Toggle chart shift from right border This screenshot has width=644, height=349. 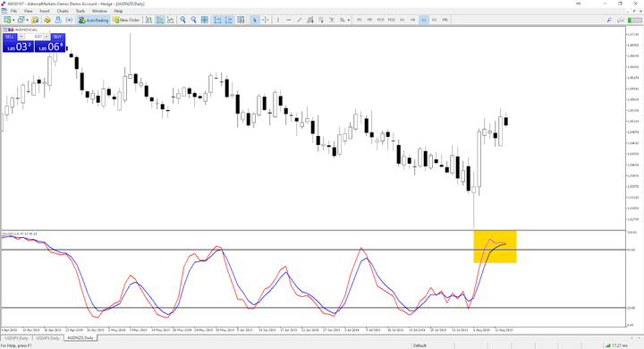[x=228, y=20]
